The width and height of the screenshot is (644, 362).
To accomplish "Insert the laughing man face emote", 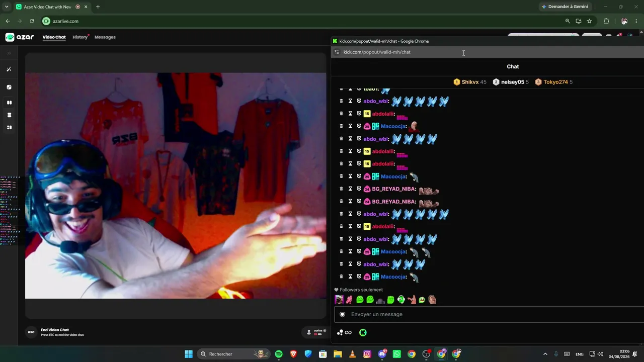I will [432, 300].
